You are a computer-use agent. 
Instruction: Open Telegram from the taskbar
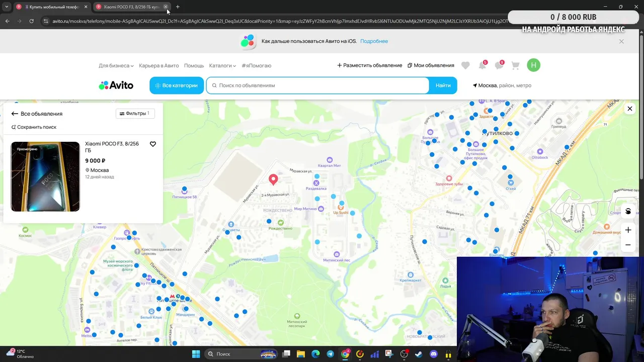click(x=330, y=354)
